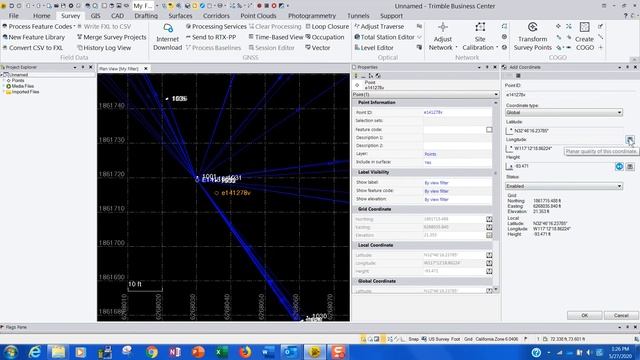Screen dimensions: 640x360
Task: Close the Plan View tab
Action: (146, 69)
